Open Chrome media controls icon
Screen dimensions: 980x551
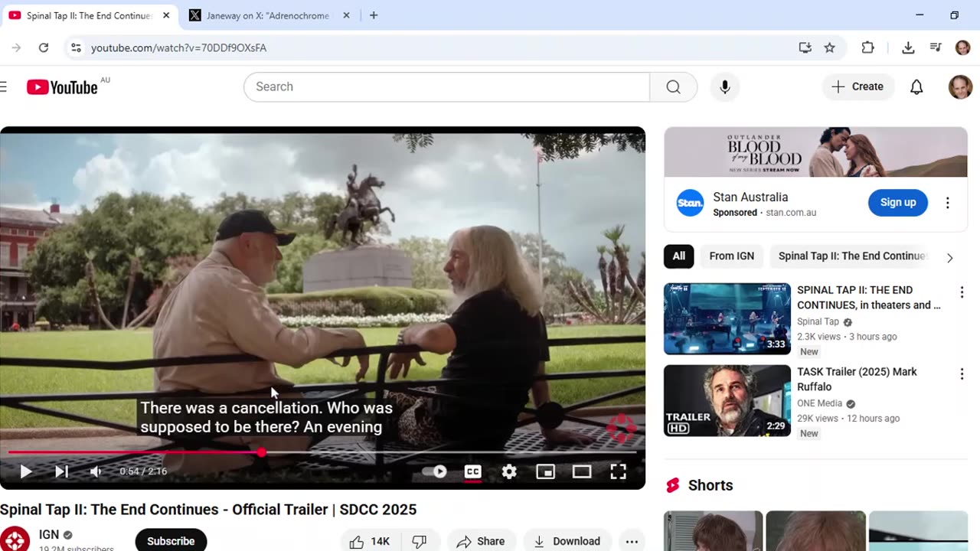pyautogui.click(x=935, y=47)
